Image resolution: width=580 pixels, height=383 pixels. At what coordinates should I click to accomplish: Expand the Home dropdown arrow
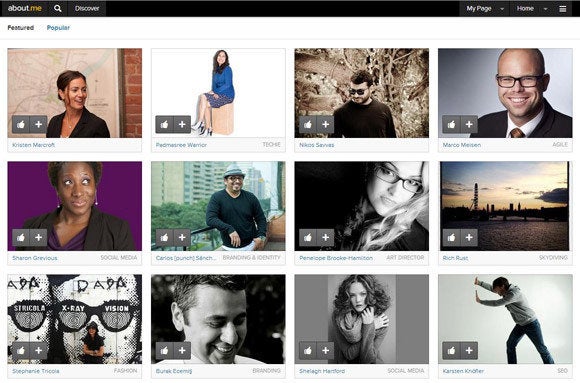tap(545, 9)
